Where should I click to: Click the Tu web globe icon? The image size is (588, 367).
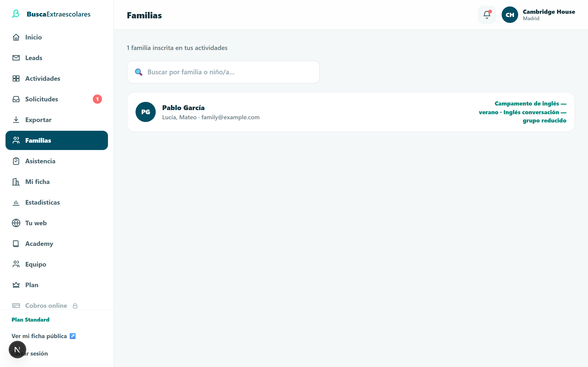point(16,223)
